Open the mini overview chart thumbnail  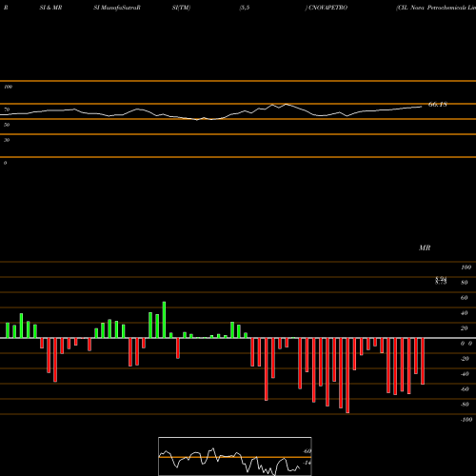point(235,456)
